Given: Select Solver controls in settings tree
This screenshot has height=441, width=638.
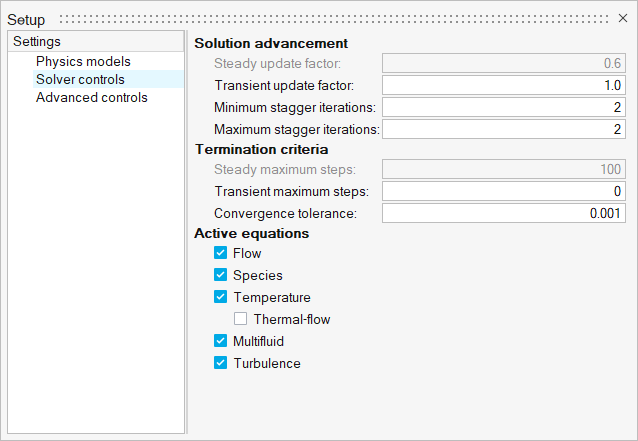Looking at the screenshot, I should pos(80,79).
